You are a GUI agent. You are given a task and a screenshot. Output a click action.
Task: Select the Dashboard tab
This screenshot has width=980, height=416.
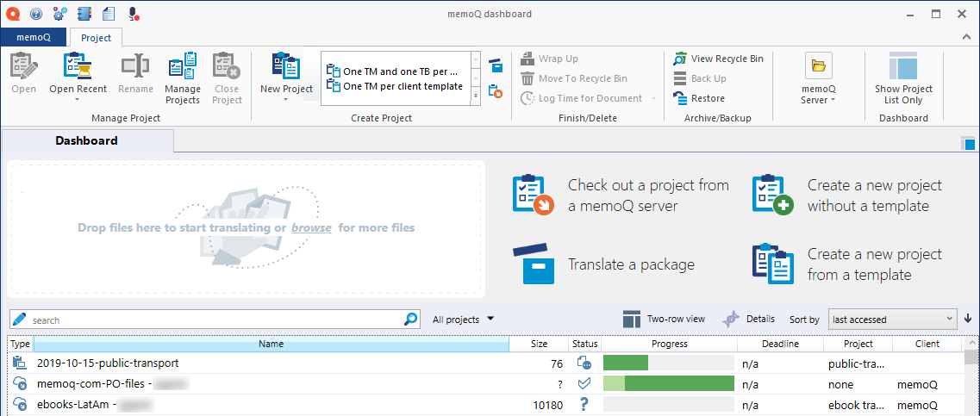click(87, 140)
